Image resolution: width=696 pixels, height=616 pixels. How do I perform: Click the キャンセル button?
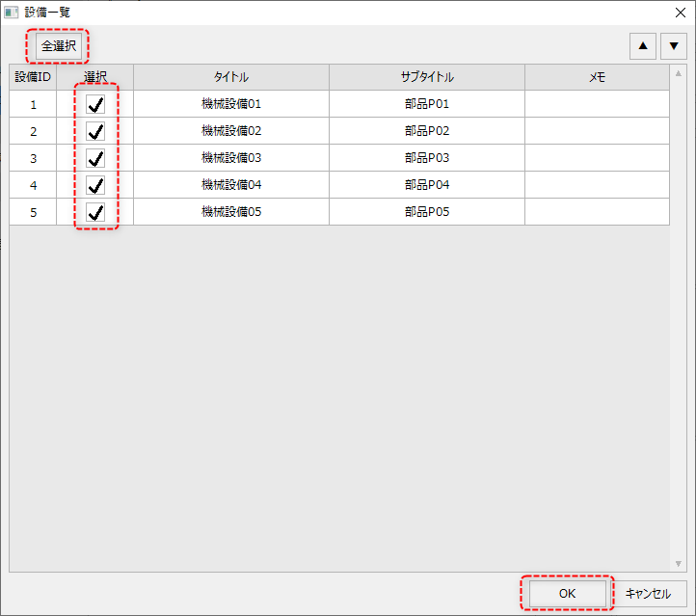coord(648,594)
